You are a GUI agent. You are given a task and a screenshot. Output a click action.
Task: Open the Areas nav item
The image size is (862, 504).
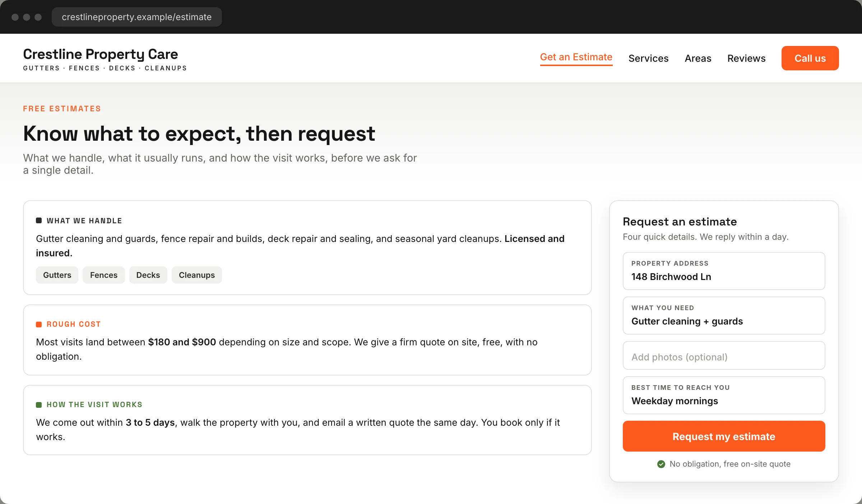point(698,58)
